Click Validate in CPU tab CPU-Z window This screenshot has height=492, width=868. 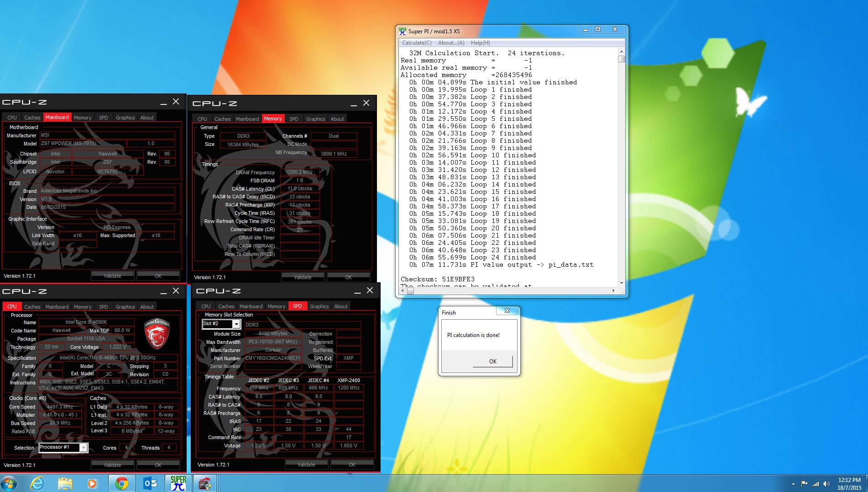112,465
